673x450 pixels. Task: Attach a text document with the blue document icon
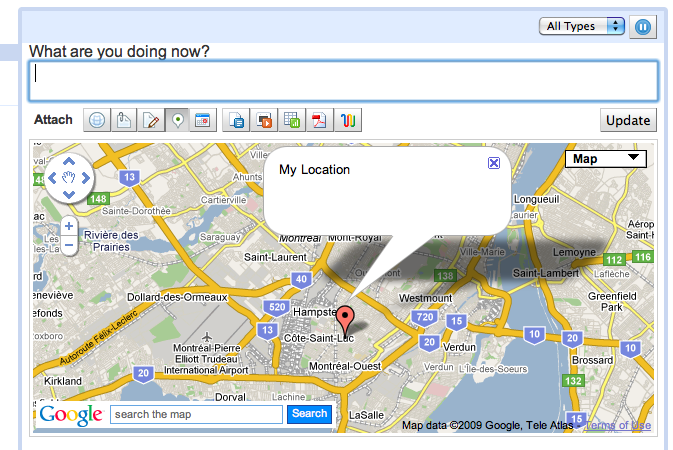(x=236, y=120)
